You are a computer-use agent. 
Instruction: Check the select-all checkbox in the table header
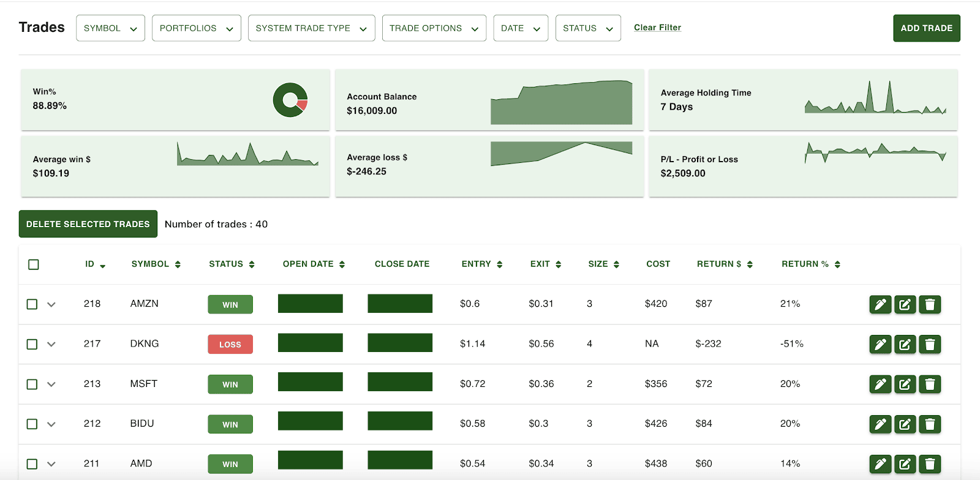tap(34, 264)
